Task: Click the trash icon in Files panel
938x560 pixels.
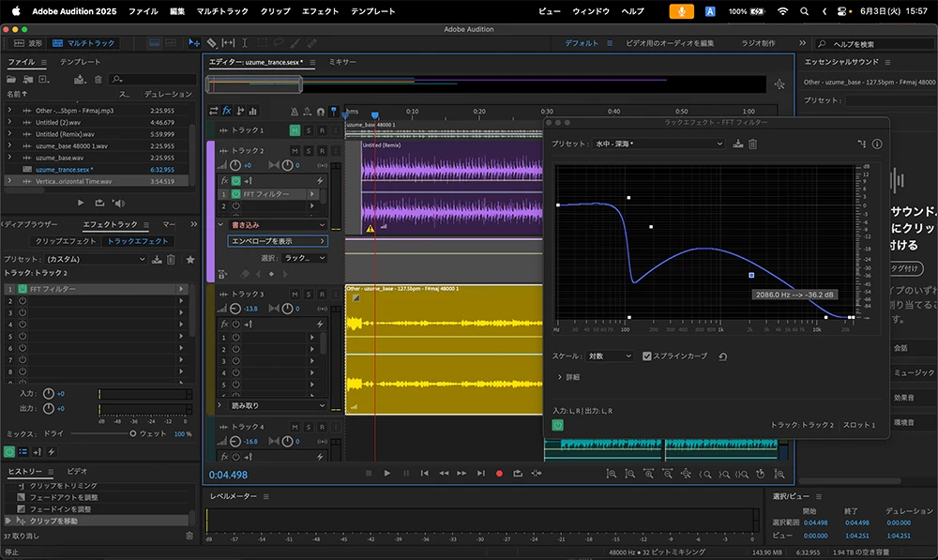Action: point(98,79)
